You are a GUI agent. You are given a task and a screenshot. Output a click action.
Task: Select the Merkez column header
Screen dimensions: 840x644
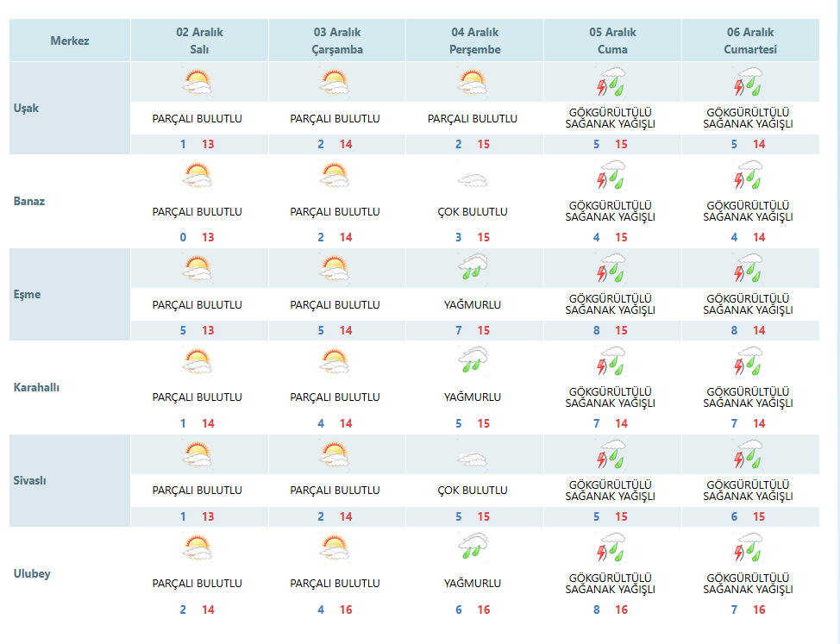[x=70, y=41]
